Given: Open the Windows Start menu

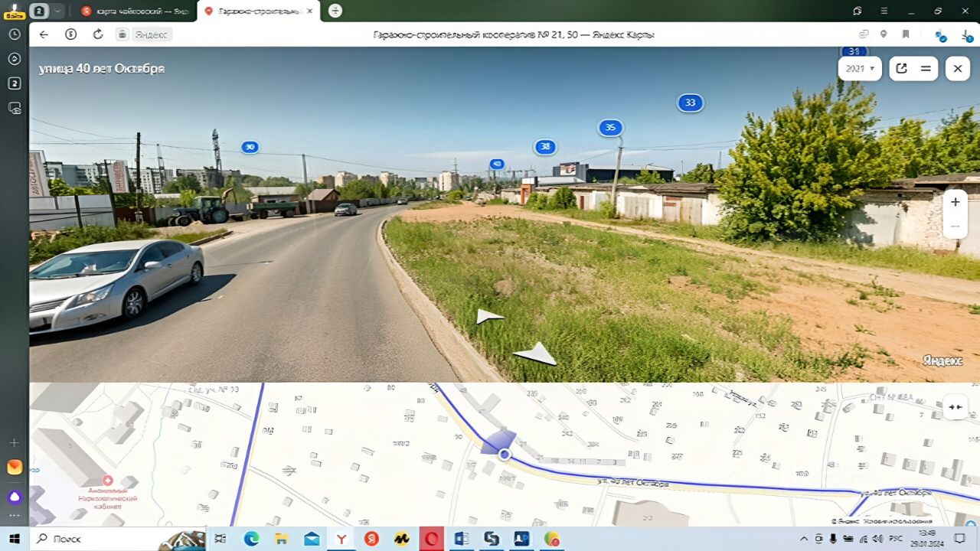Looking at the screenshot, I should click(15, 539).
